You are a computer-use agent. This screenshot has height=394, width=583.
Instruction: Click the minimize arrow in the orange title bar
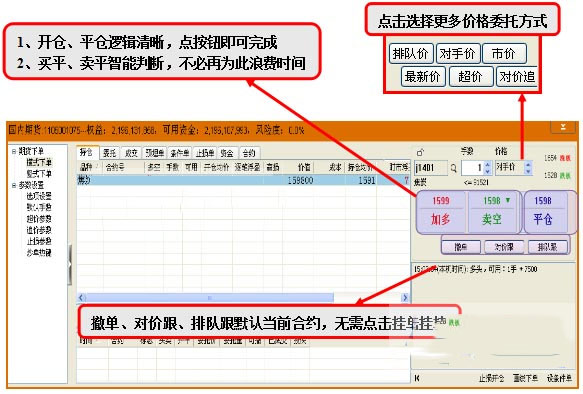pos(563,127)
